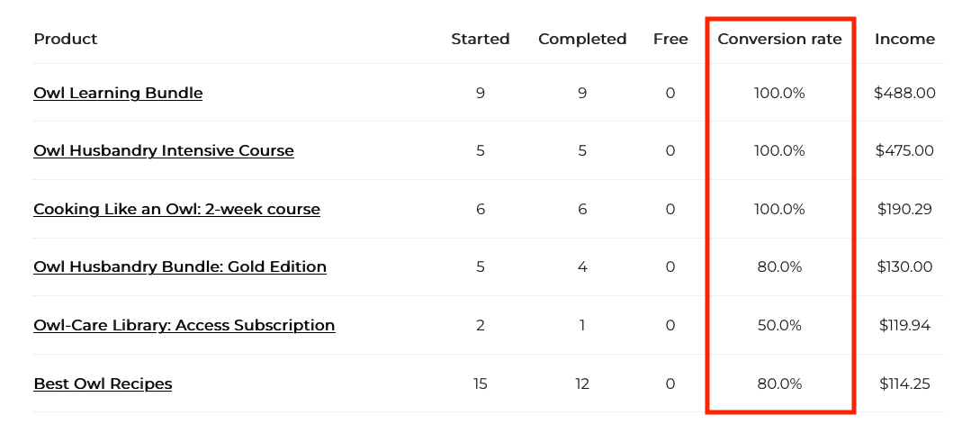The height and width of the screenshot is (424, 980).
Task: Select the Conversion rate column header
Action: (779, 39)
